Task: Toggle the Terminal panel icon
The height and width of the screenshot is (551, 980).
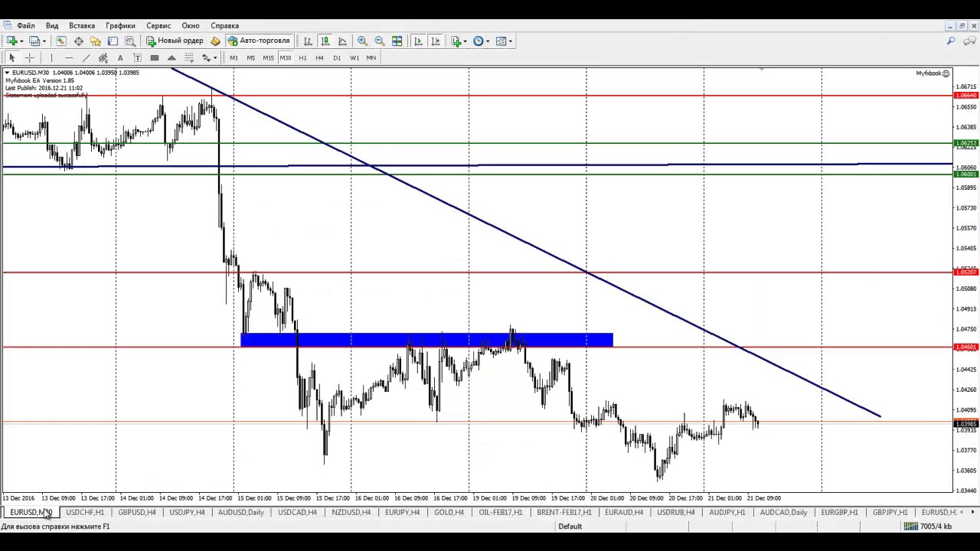Action: 113,41
